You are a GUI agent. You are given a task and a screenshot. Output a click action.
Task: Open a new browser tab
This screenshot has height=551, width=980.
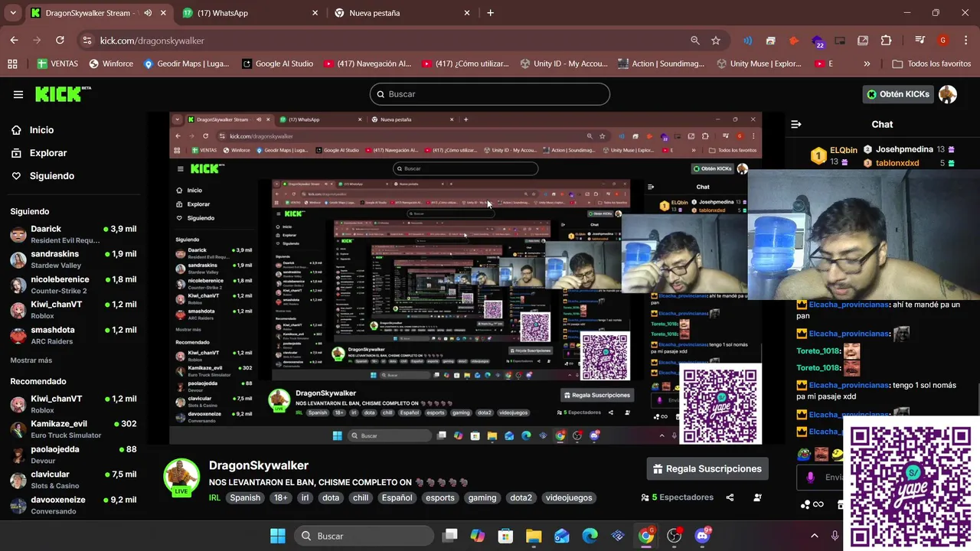click(491, 13)
